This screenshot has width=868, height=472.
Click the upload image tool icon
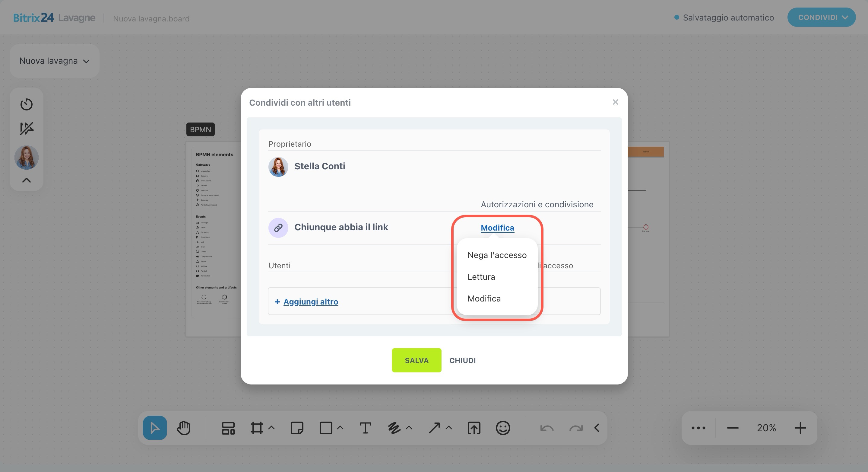point(474,428)
